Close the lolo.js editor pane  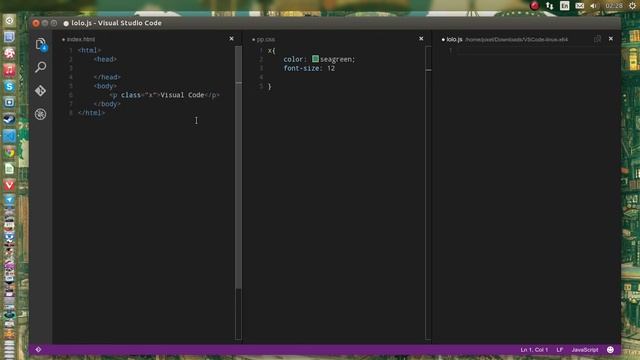click(x=611, y=39)
